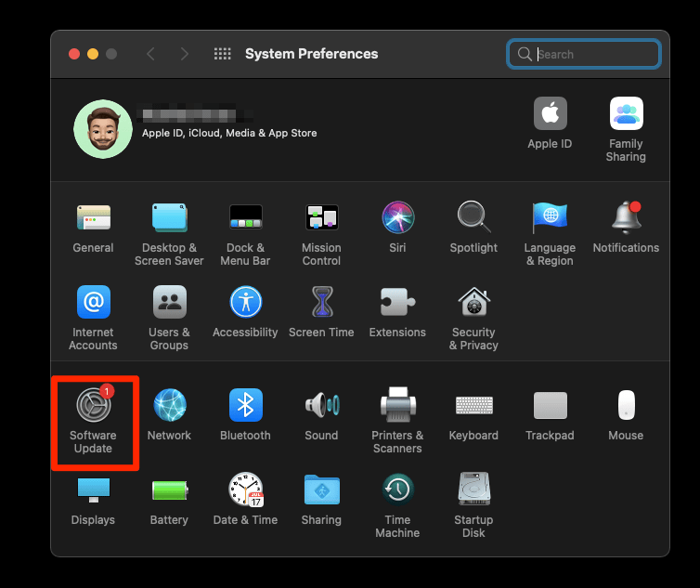This screenshot has width=700, height=588.
Task: Click Apple ID, iCloud, Media & App Store text
Action: (x=229, y=133)
